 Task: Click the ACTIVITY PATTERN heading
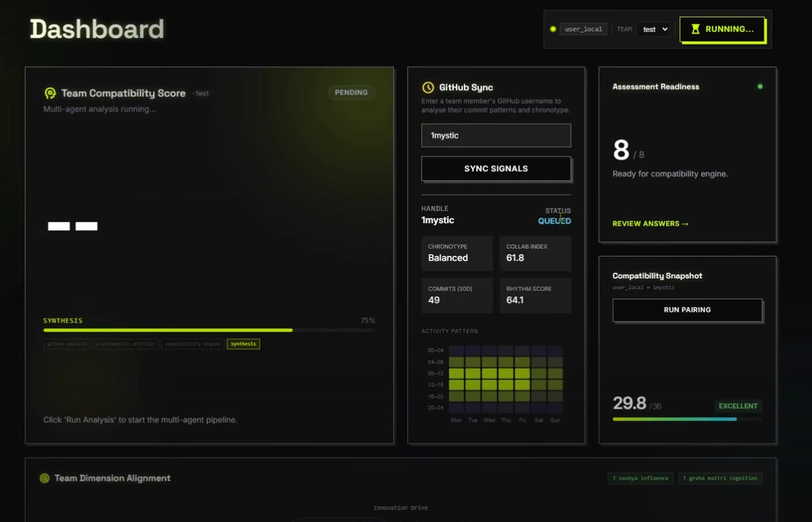tap(450, 331)
